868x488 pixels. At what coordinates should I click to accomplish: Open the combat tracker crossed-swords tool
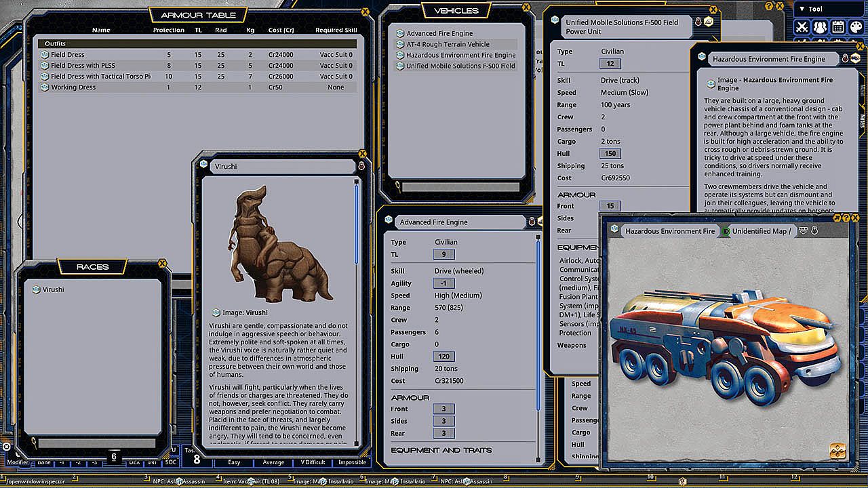(802, 27)
